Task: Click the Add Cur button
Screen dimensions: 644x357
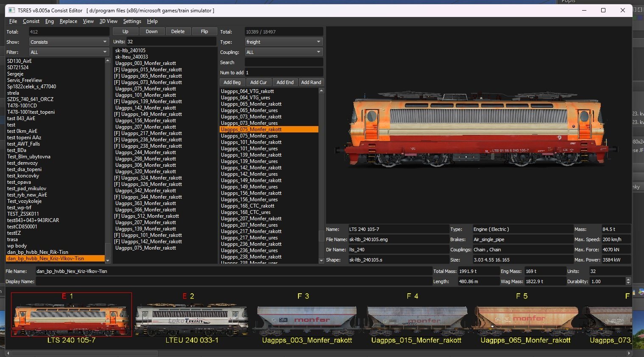Action: point(258,82)
